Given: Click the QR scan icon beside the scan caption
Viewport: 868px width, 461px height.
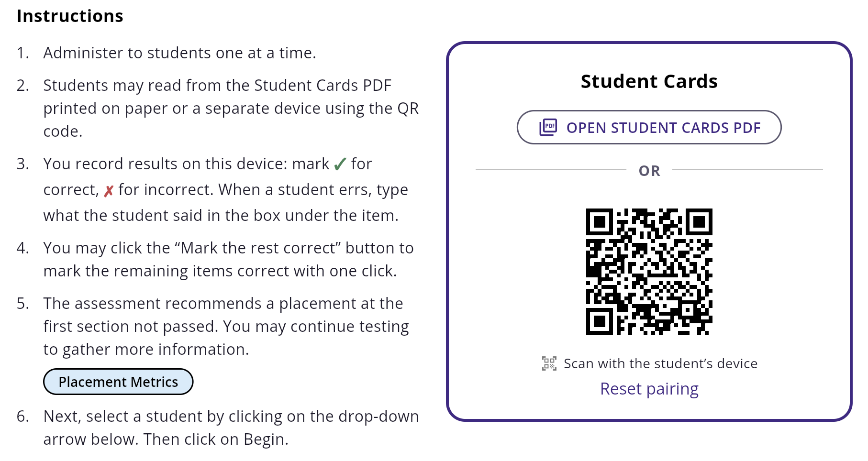Looking at the screenshot, I should [549, 363].
